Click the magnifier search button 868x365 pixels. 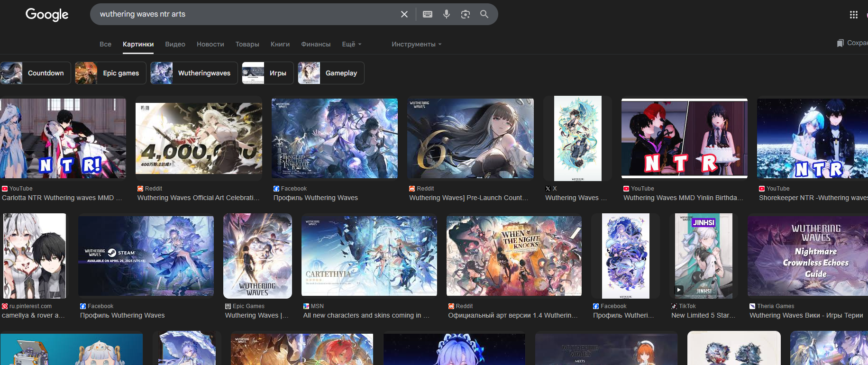pyautogui.click(x=484, y=14)
